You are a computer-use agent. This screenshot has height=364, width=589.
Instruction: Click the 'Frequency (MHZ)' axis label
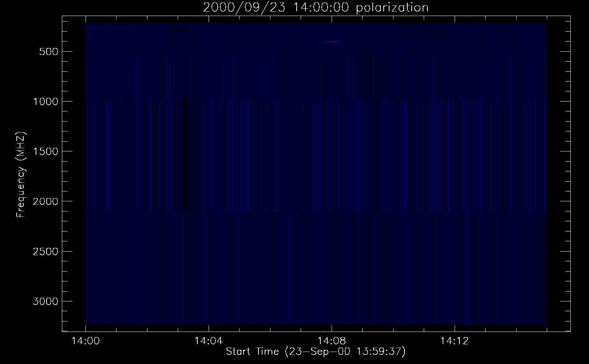coord(21,175)
